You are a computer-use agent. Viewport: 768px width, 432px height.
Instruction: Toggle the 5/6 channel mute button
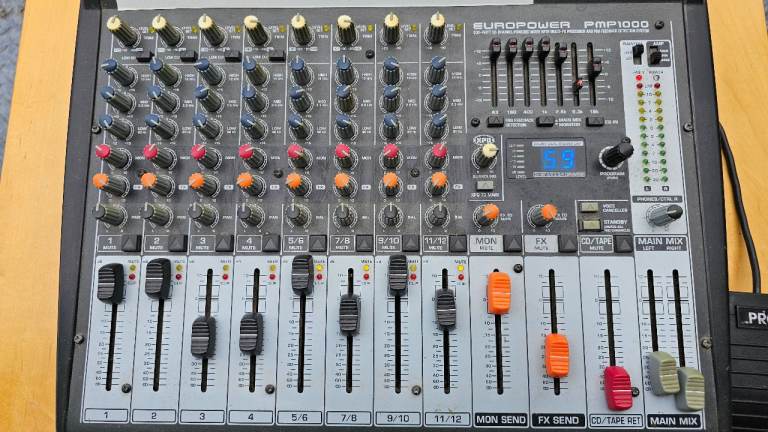pyautogui.click(x=317, y=243)
